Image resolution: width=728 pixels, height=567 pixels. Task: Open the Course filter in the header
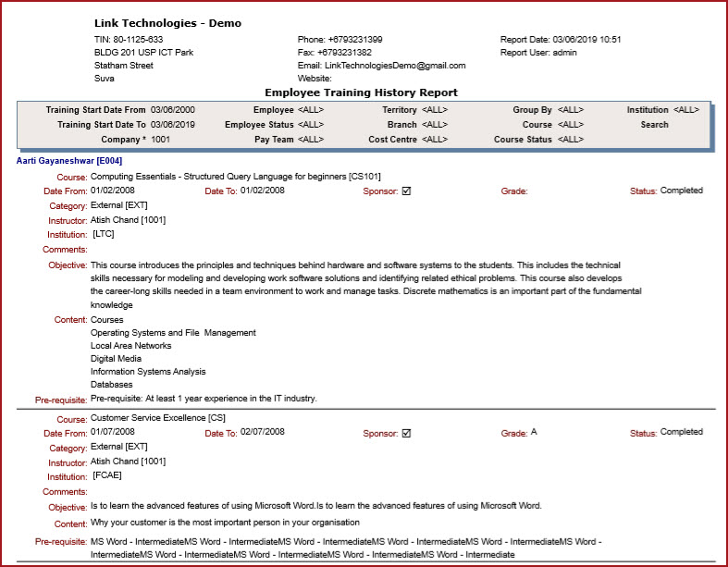[571, 125]
